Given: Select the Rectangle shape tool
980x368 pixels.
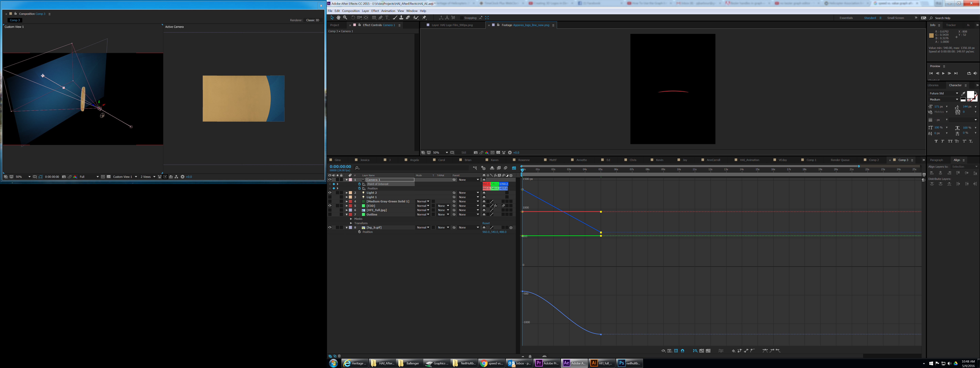Looking at the screenshot, I should (374, 18).
